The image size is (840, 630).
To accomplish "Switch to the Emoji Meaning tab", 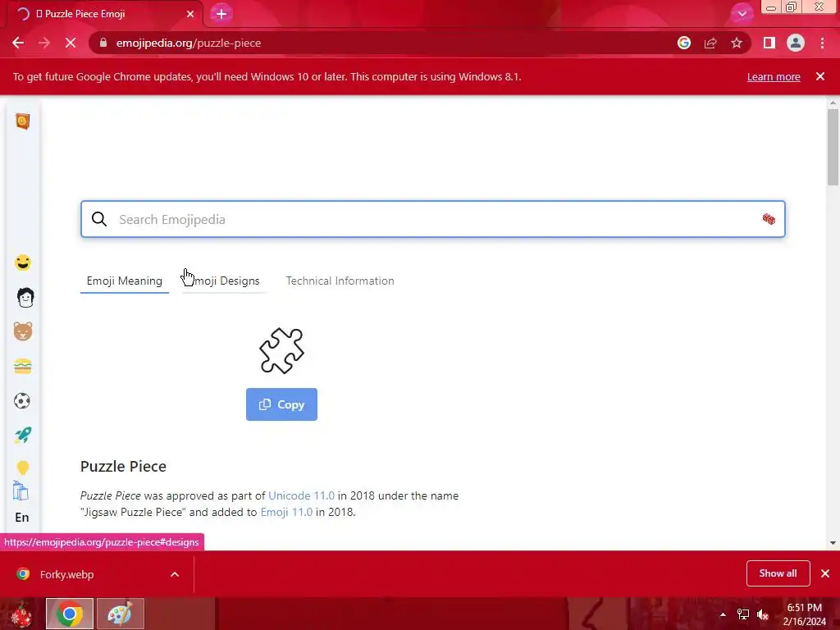I will coord(125,281).
